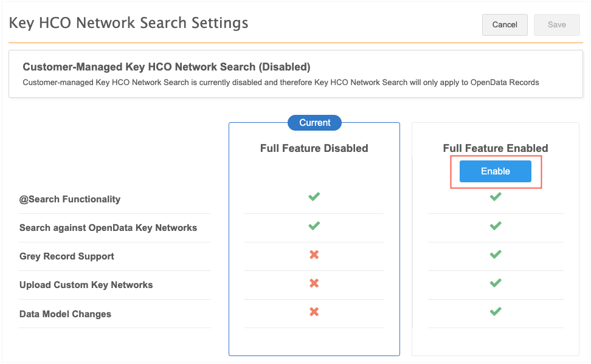Image resolution: width=591 pixels, height=364 pixels.
Task: Click Data Model Changes red X icon
Action: tap(314, 312)
